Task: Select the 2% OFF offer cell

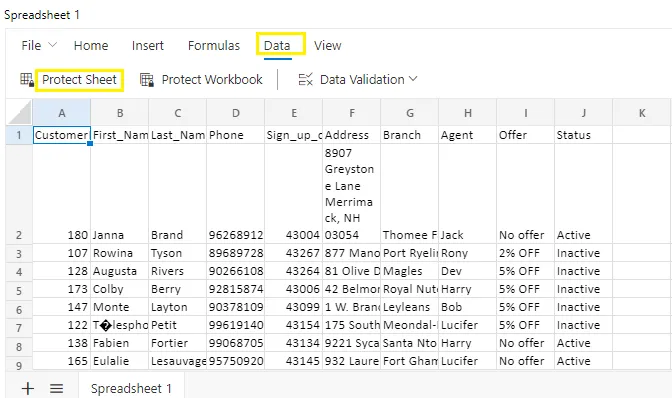Action: pyautogui.click(x=525, y=253)
